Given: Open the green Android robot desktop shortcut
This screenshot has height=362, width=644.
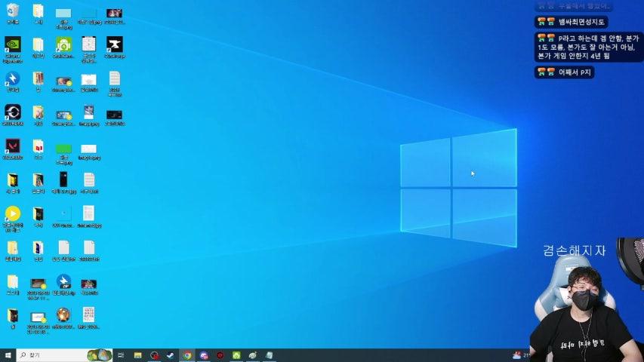Looking at the screenshot, I should tap(63, 48).
